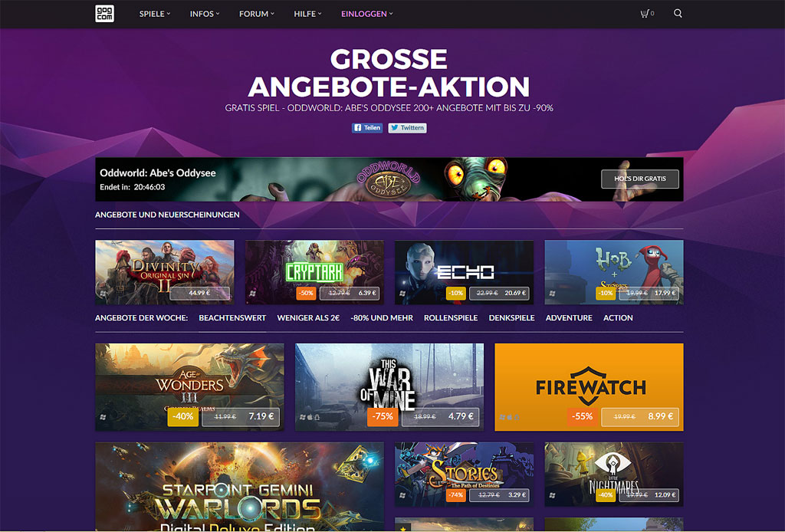Open the FORUM menu item
Screen dimensions: 785x532
pyautogui.click(x=257, y=14)
